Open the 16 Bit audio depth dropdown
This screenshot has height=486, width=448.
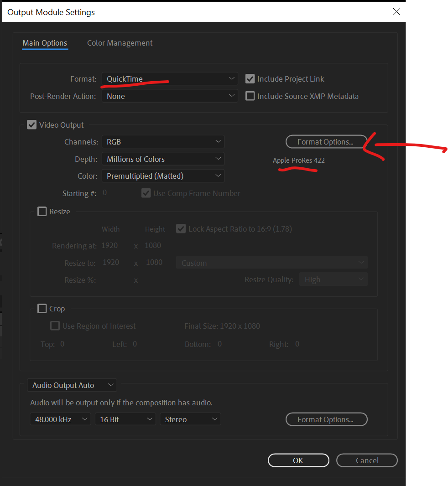tap(125, 419)
